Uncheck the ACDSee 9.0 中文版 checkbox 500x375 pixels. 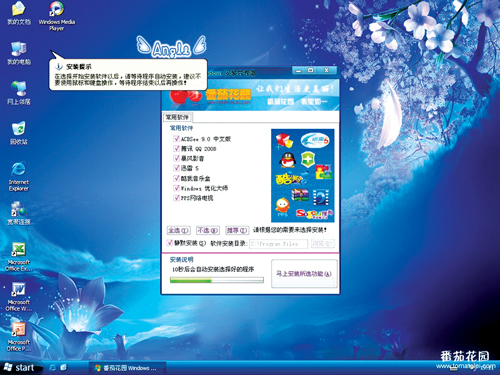(x=176, y=138)
